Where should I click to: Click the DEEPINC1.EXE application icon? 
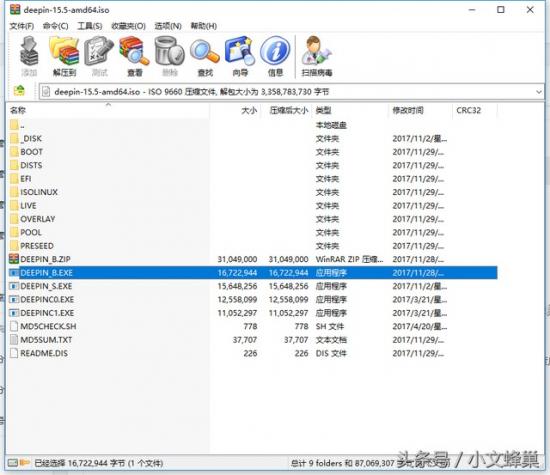click(14, 313)
